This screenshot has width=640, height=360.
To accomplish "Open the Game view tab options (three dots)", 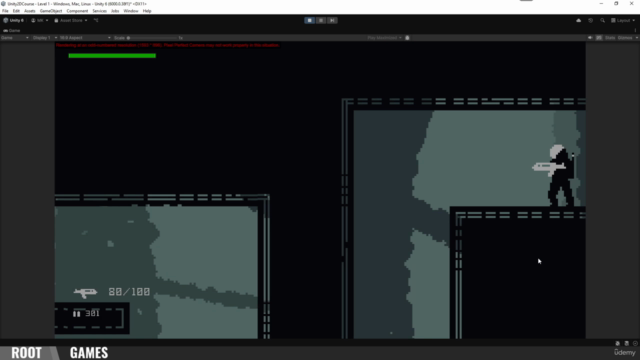I will (635, 31).
